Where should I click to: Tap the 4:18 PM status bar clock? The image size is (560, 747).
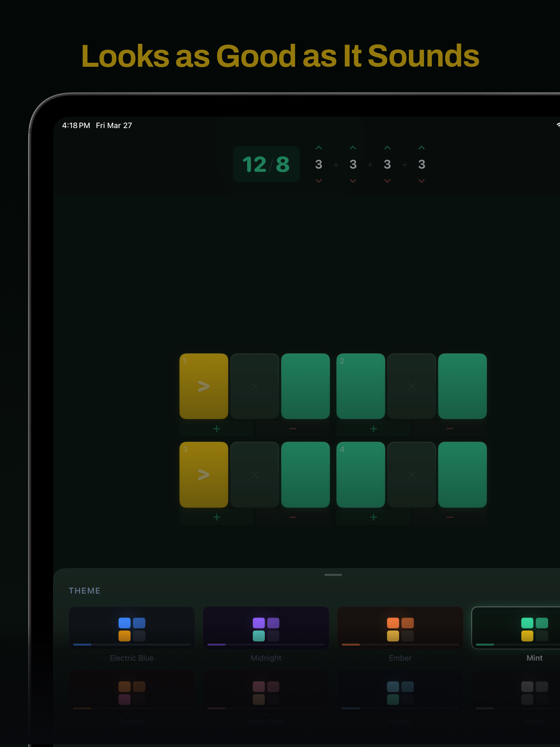click(x=76, y=125)
